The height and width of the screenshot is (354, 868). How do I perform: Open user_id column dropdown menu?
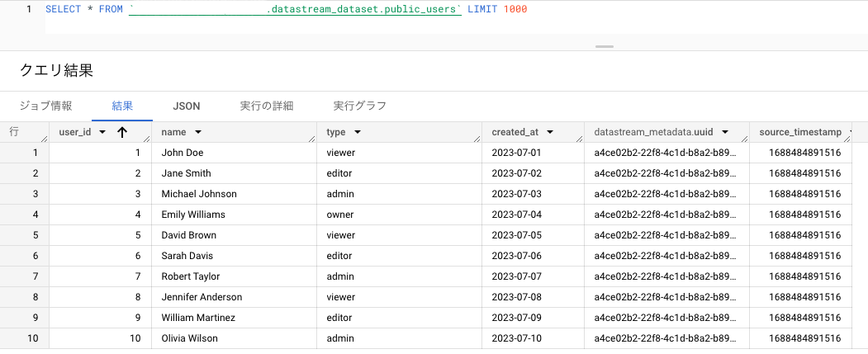point(102,132)
